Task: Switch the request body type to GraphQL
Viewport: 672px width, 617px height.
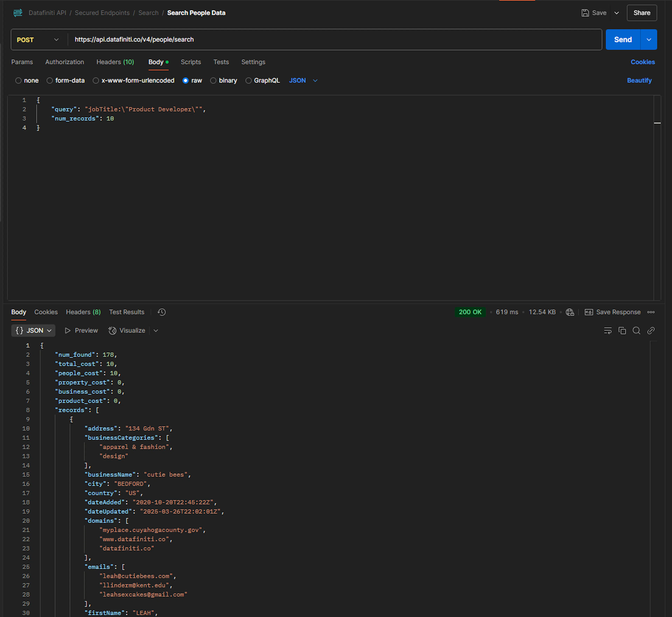Action: tap(262, 80)
